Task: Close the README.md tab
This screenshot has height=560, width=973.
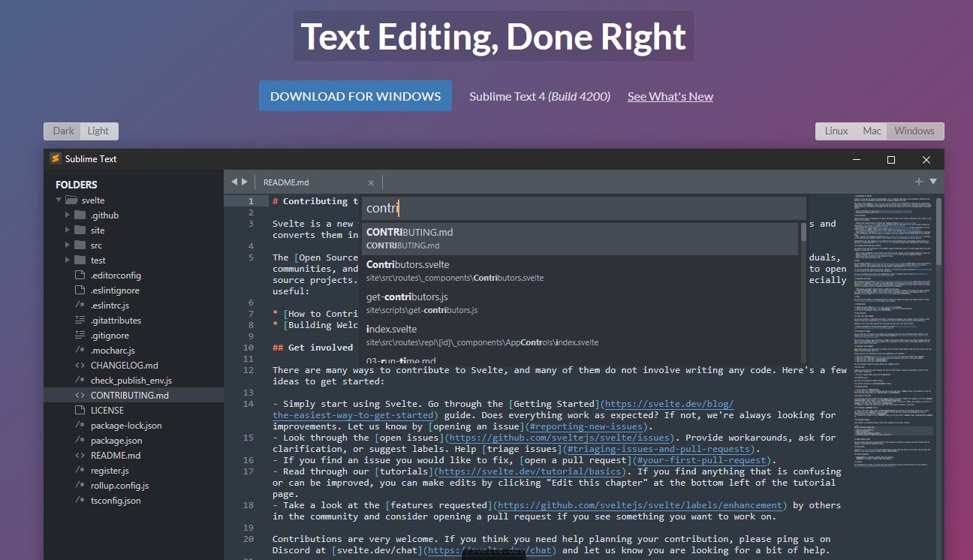Action: pos(371,182)
